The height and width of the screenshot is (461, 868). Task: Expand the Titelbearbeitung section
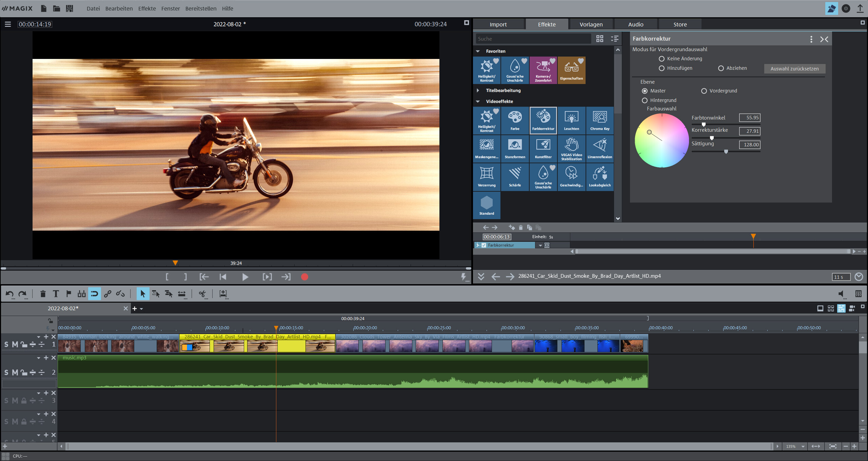pyautogui.click(x=478, y=90)
